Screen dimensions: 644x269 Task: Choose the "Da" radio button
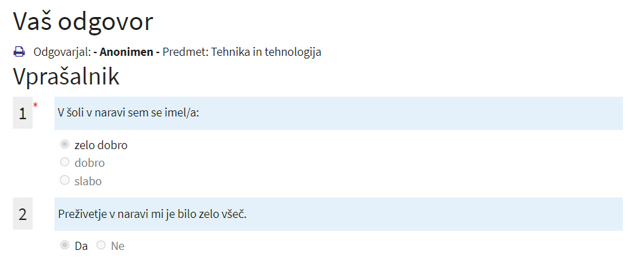point(65,245)
